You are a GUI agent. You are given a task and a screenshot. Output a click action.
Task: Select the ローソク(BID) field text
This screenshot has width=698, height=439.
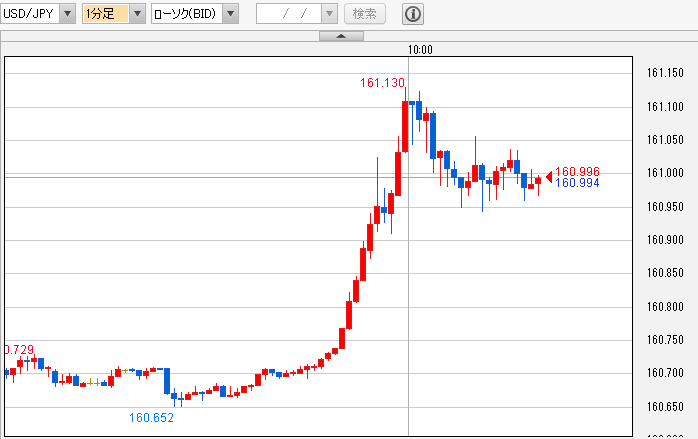[x=187, y=14]
